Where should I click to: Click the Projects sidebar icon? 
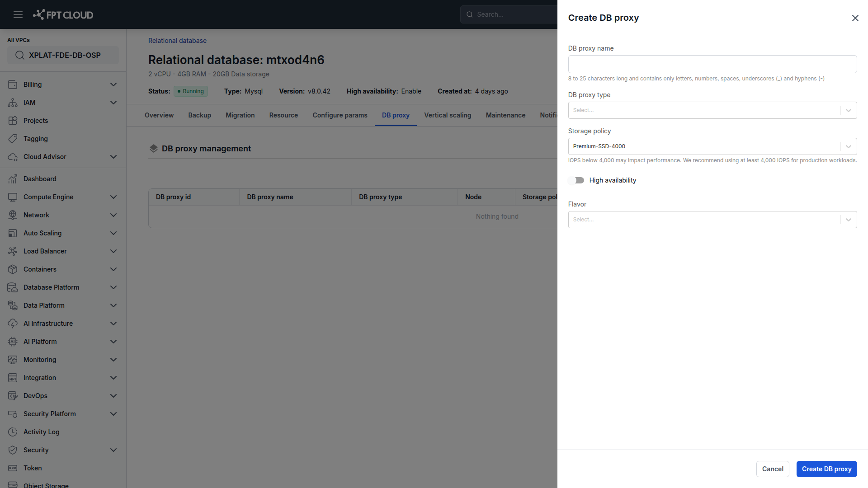pyautogui.click(x=13, y=121)
